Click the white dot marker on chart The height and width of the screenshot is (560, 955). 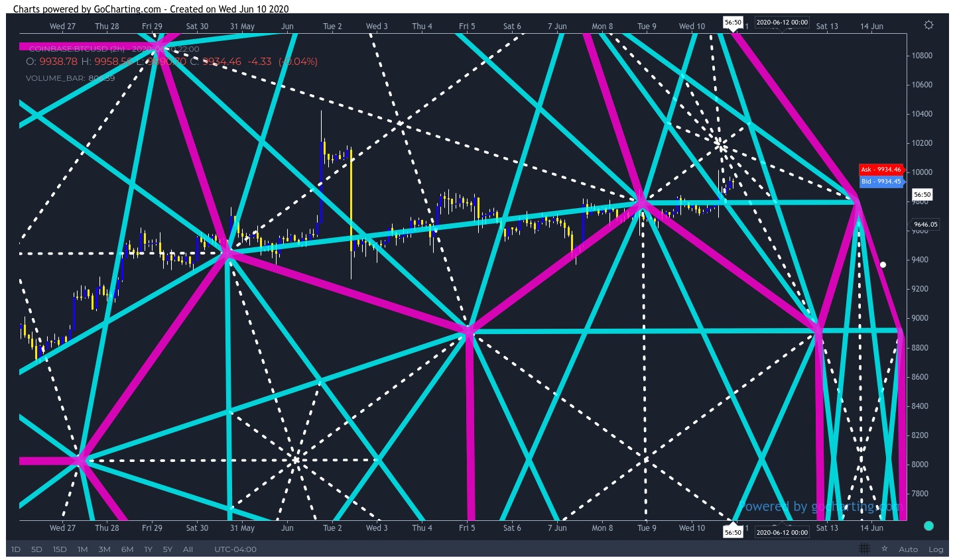(883, 264)
